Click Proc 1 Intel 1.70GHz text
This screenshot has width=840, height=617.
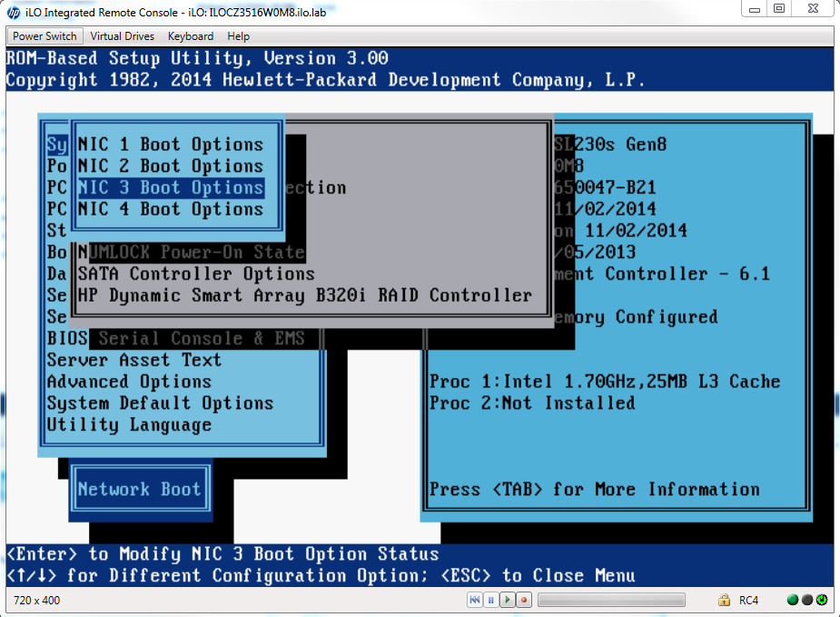pyautogui.click(x=605, y=381)
